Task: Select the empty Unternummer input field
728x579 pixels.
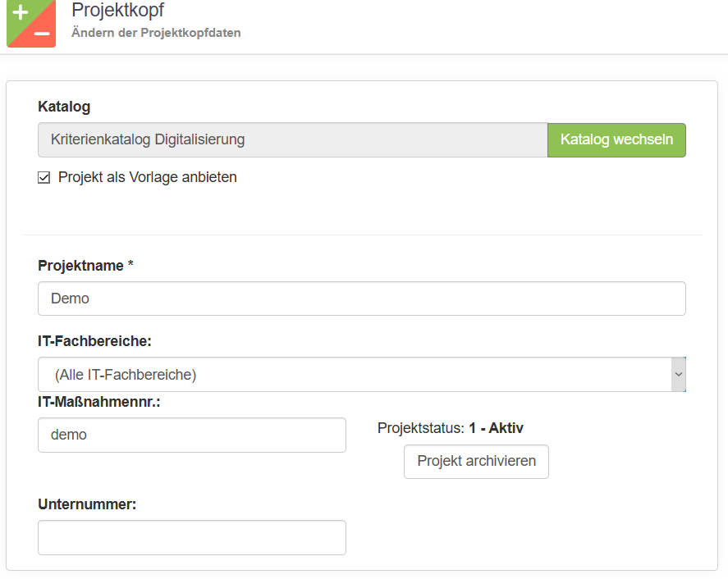Action: (191, 537)
